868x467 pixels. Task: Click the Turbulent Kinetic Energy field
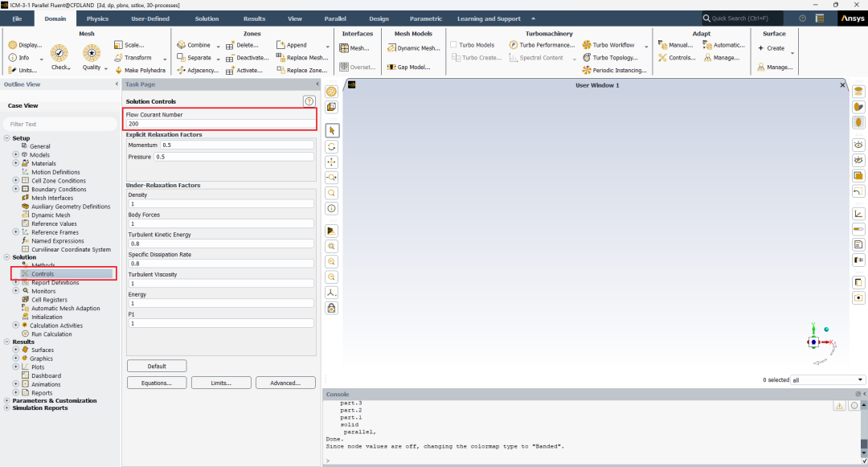[x=220, y=244]
